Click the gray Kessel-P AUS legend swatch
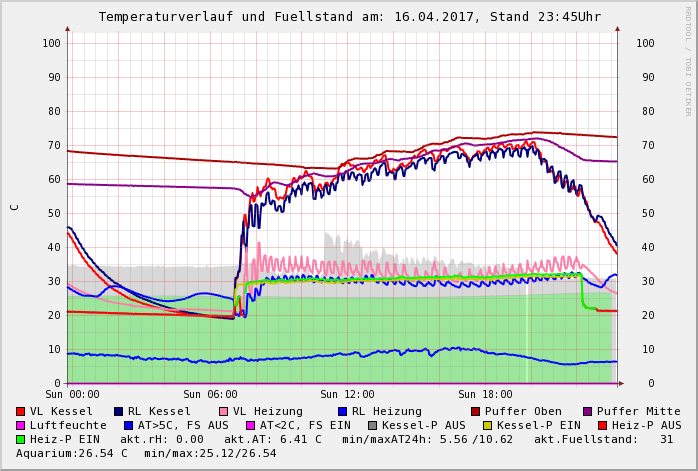The image size is (698, 471). coord(372,426)
